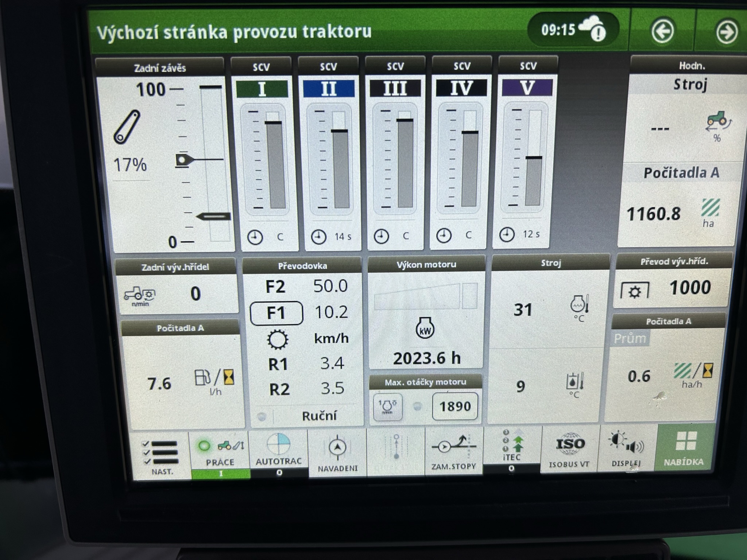747x560 pixels.
Task: Select the F1 gear box
Action: (276, 313)
